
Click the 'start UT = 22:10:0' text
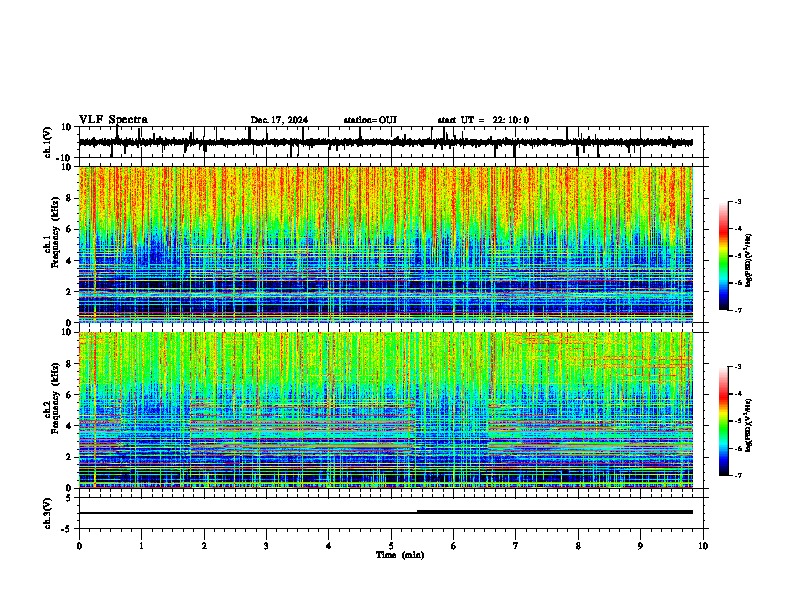click(483, 120)
